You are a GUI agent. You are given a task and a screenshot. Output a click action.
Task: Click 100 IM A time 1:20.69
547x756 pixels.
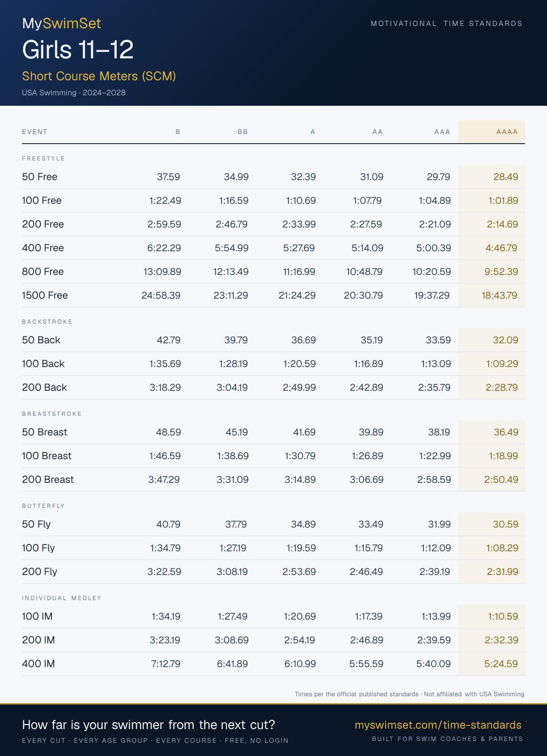point(299,616)
